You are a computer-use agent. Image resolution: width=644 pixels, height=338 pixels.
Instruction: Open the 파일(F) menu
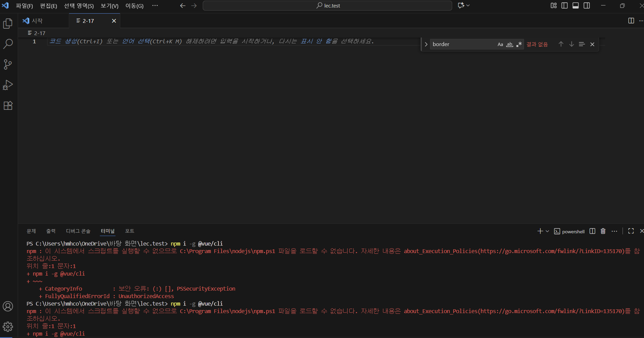[x=25, y=6]
